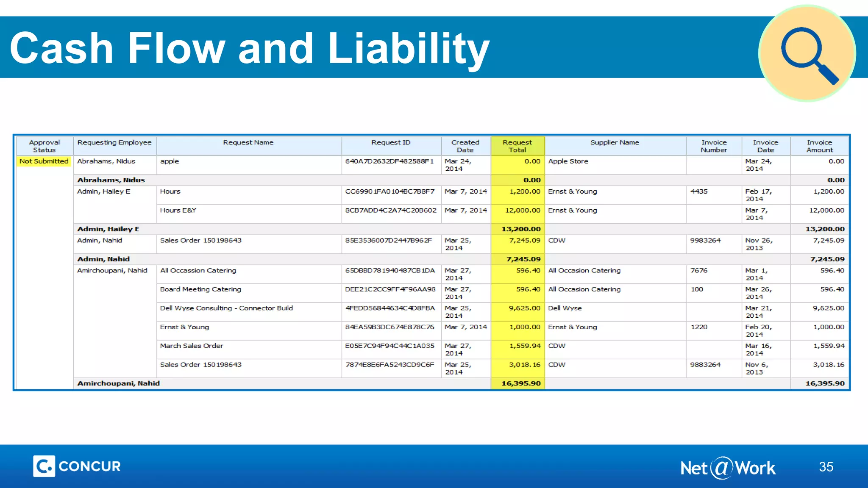Image resolution: width=868 pixels, height=488 pixels.
Task: Click the Invoice Number column header
Action: tap(714, 146)
